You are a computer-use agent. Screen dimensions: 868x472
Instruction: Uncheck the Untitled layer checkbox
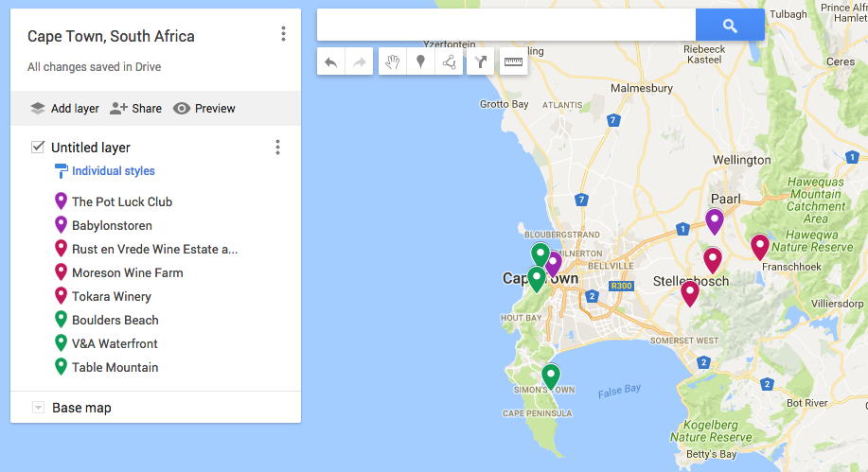pos(38,147)
